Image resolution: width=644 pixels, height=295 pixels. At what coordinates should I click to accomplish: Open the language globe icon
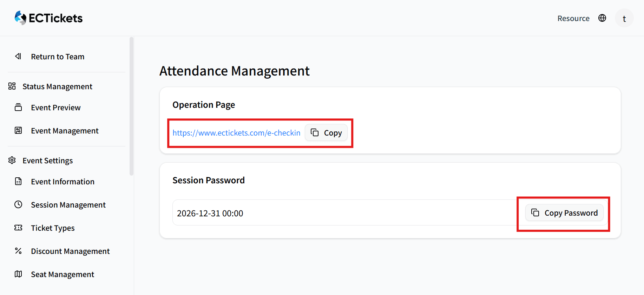602,18
